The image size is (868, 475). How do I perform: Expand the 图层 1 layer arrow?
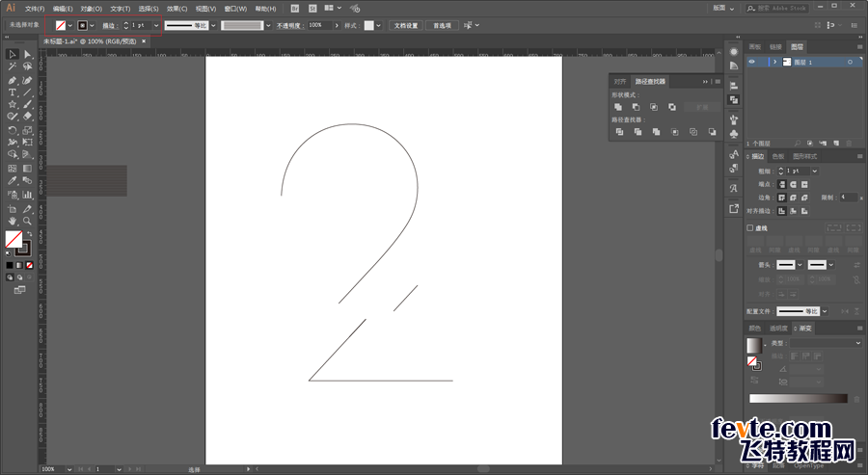point(775,62)
